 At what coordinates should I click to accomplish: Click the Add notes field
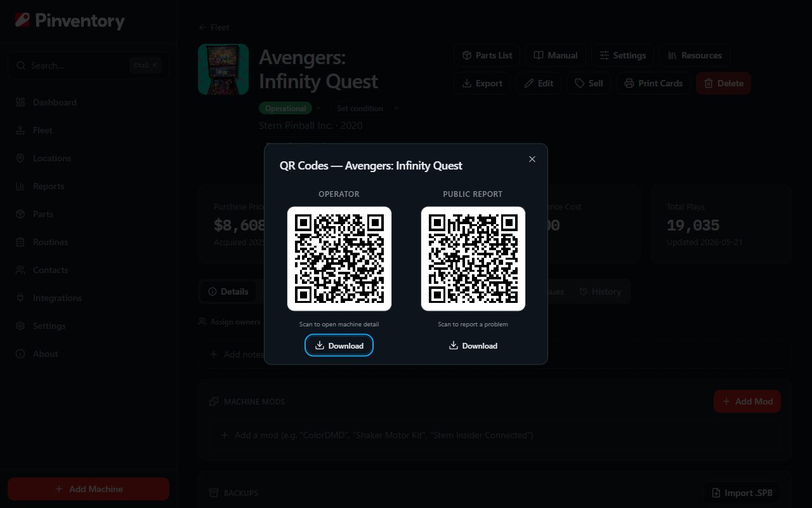pos(494,354)
